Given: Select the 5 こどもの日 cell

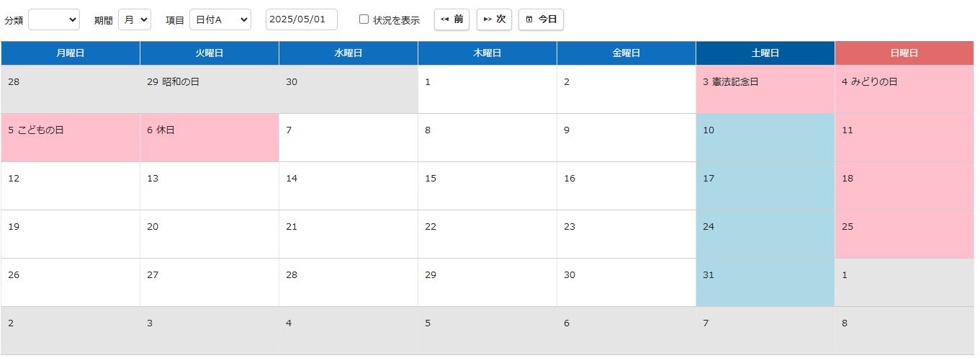Looking at the screenshot, I should pos(71,138).
